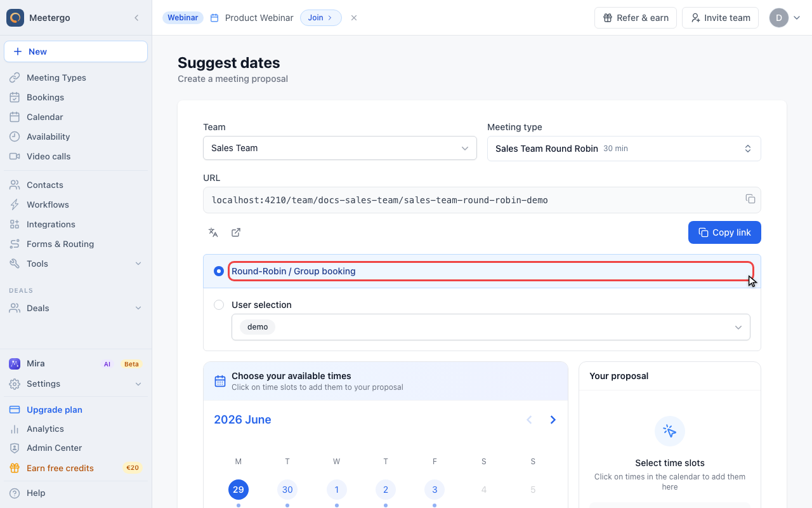The width and height of the screenshot is (812, 508).
Task: Expand the Settings submenu chevron
Action: pos(138,384)
